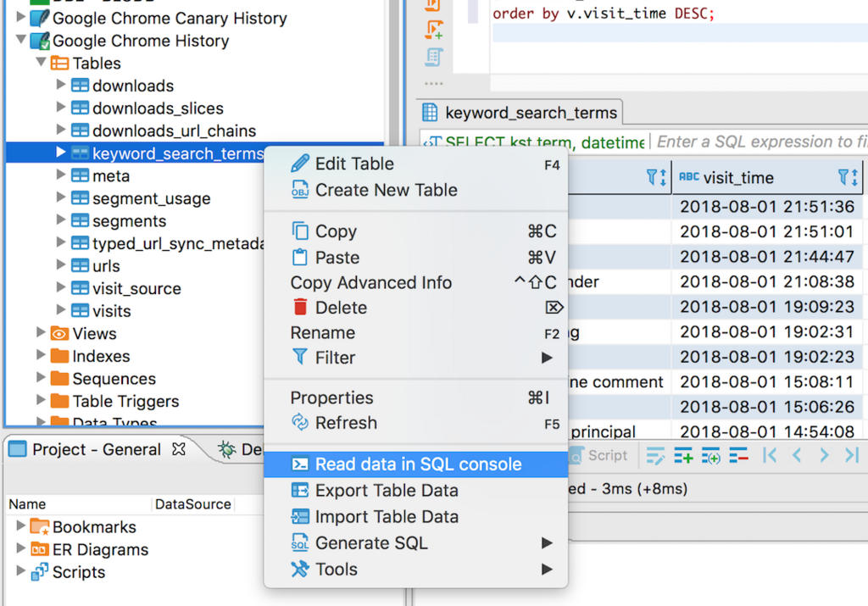Expand the visits table node
This screenshot has width=868, height=606.
click(61, 310)
